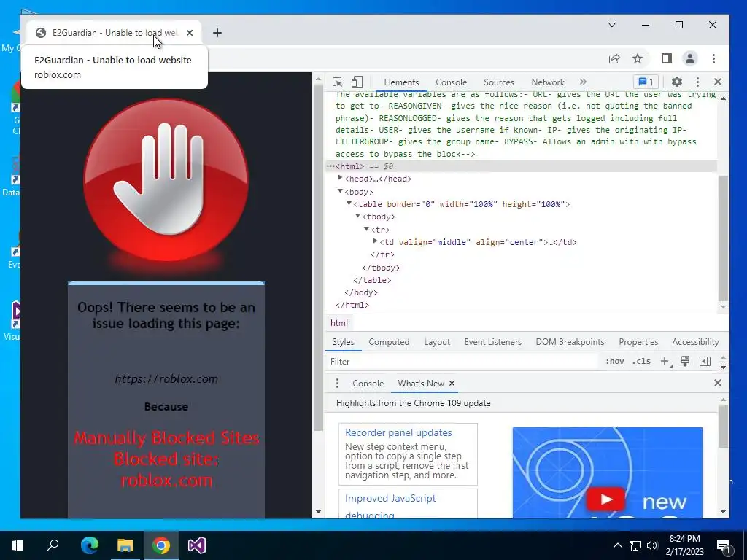Open the Chrome three-dot menu
This screenshot has height=560, width=747.
point(713,58)
